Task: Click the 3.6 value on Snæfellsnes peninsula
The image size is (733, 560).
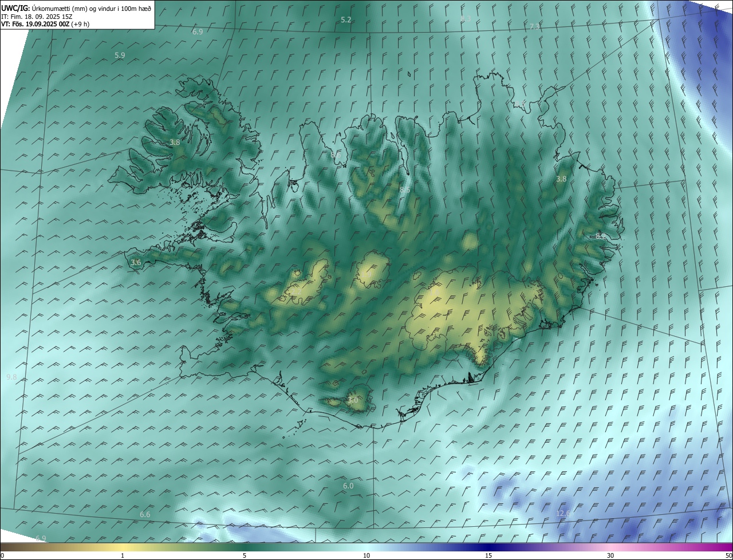Action: tap(136, 262)
